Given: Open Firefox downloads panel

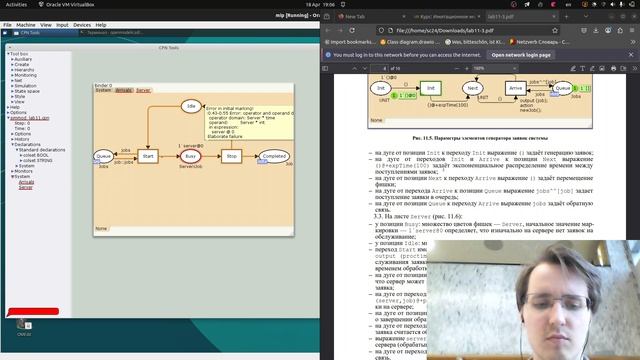Looking at the screenshot, I should (x=596, y=30).
